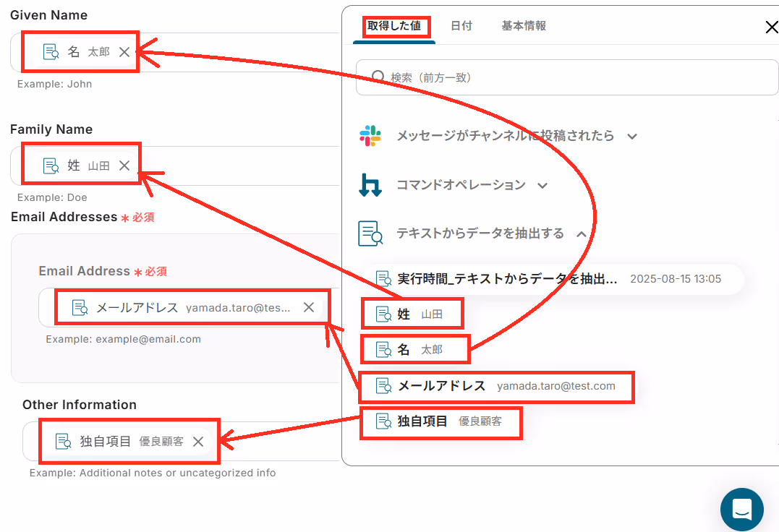This screenshot has height=532, width=779.
Task: Click the icon in the Email Address chip
Action: (x=80, y=308)
